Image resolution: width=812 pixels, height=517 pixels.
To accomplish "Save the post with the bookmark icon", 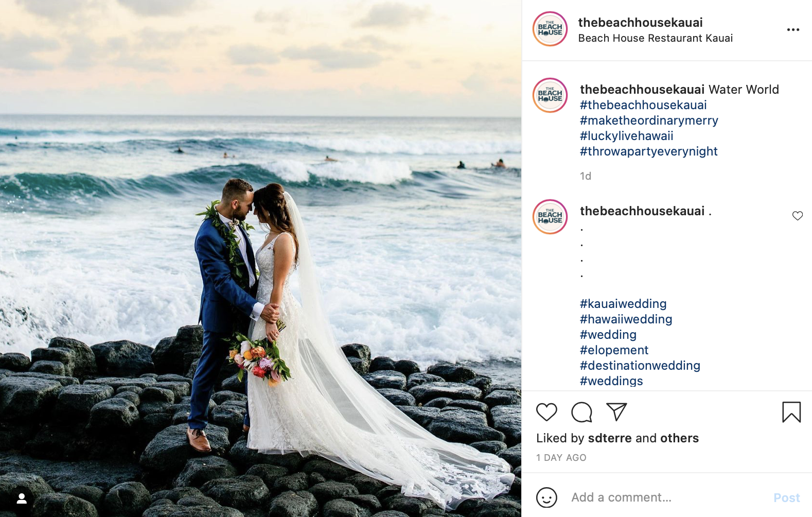I will click(791, 412).
